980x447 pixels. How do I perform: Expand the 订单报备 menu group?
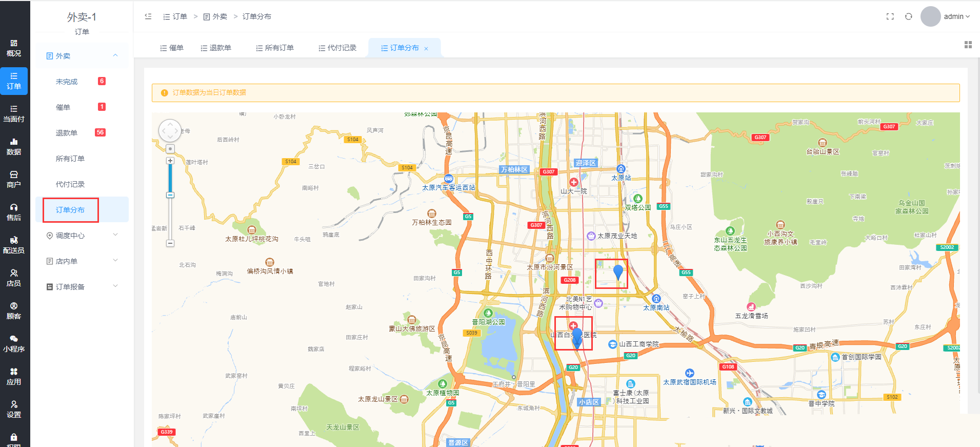[x=82, y=286]
